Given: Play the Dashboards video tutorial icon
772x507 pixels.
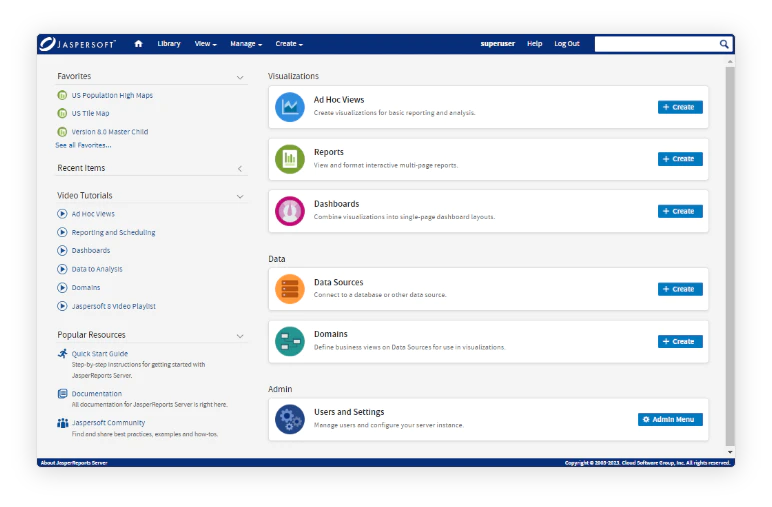Looking at the screenshot, I should (62, 250).
